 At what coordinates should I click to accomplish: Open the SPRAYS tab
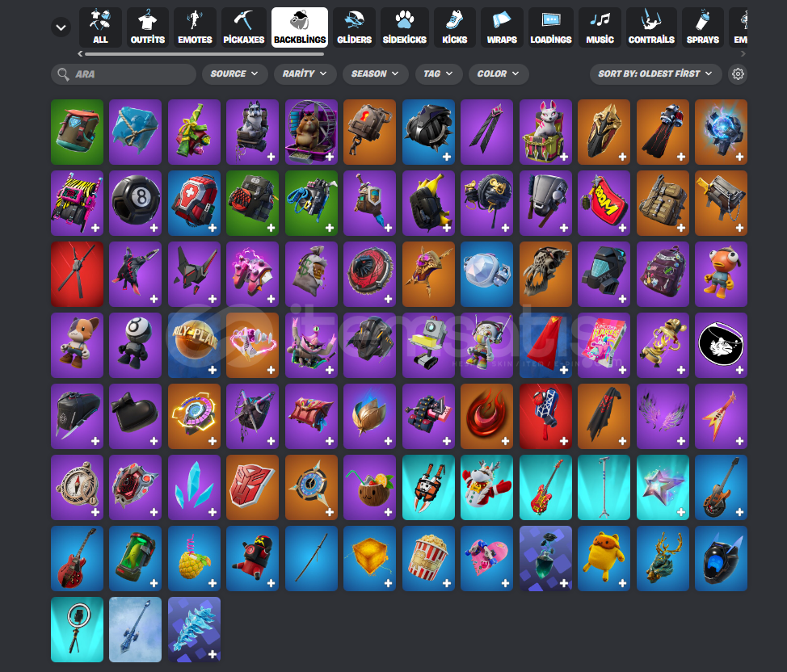point(703,27)
